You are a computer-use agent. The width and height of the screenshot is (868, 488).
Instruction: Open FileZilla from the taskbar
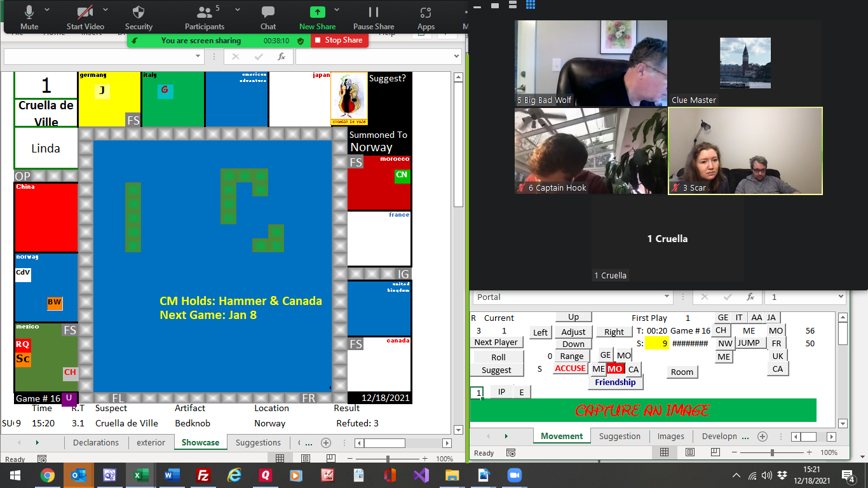pos(203,475)
